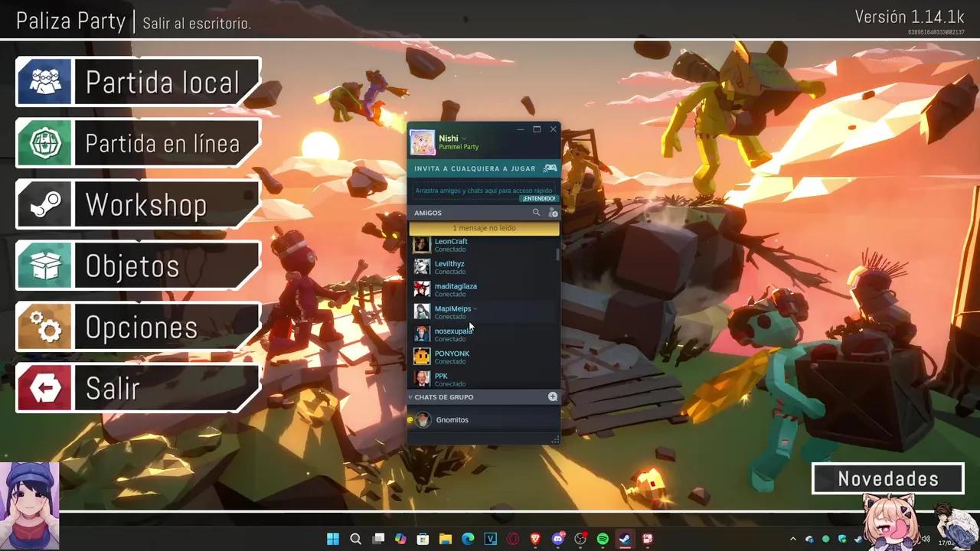980x551 pixels.
Task: Open the Workshop menu entry
Action: [138, 204]
